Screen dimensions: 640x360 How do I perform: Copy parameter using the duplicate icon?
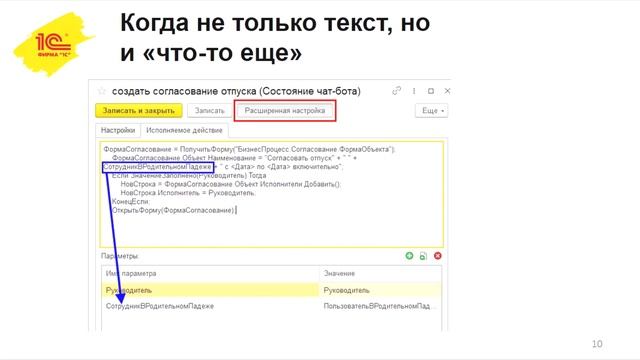coord(423,256)
